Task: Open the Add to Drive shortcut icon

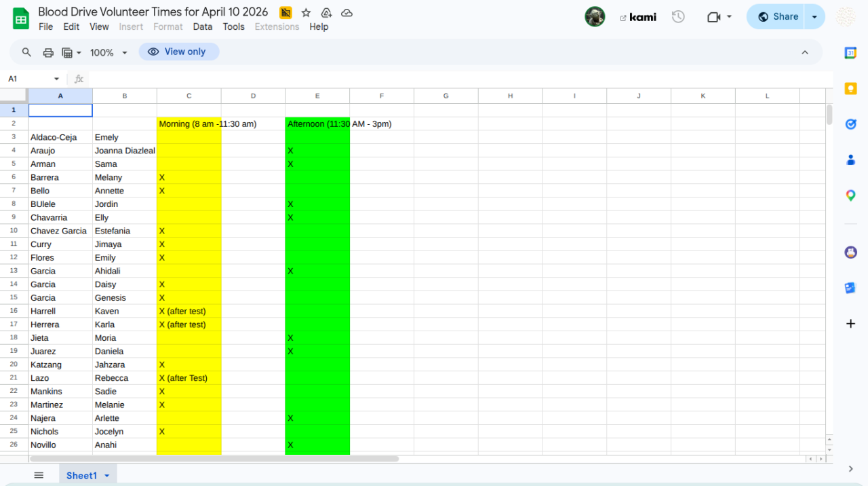Action: [326, 13]
